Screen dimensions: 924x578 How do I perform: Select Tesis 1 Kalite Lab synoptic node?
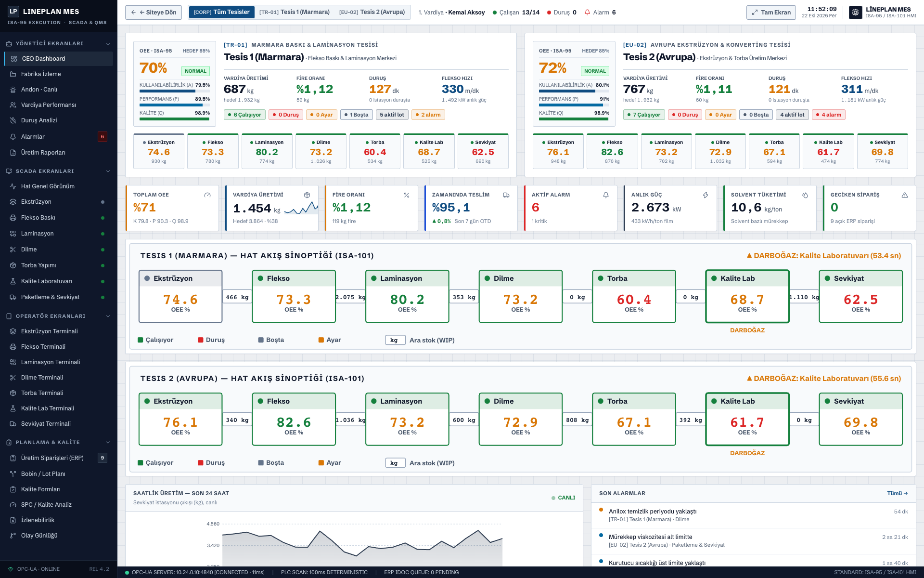pos(747,296)
